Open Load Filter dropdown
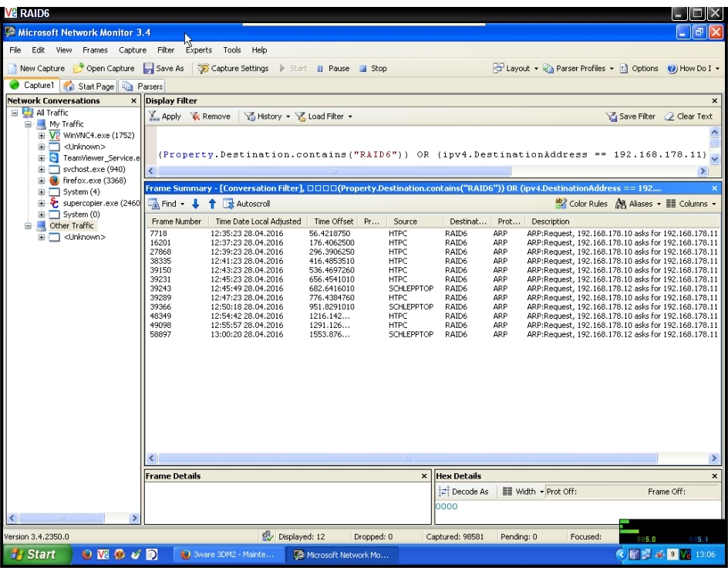The image size is (728, 568). click(x=324, y=117)
